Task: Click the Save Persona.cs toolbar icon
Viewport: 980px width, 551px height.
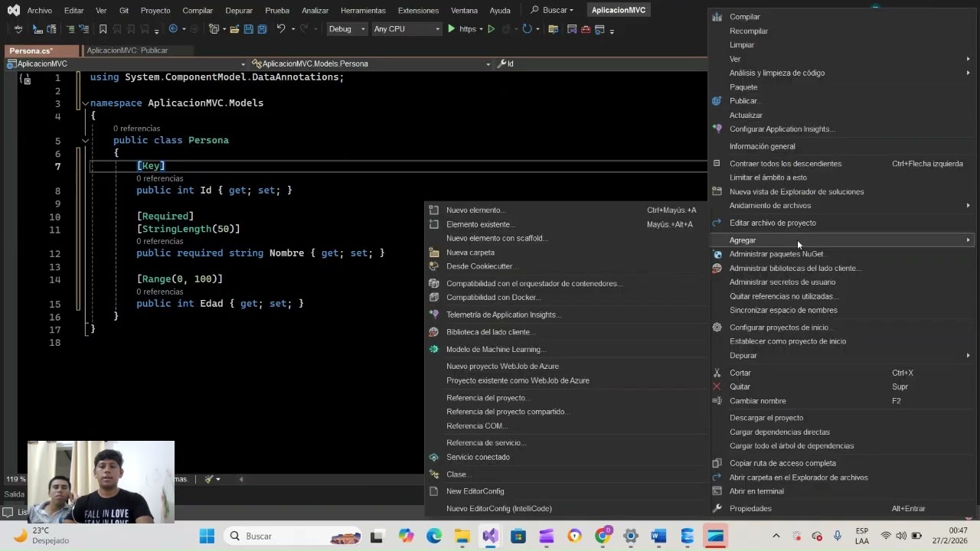Action: click(249, 29)
